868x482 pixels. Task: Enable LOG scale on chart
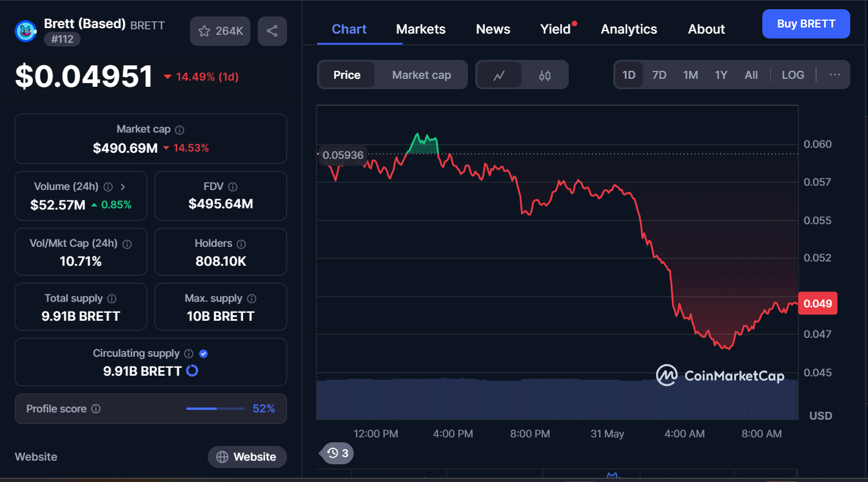pos(793,75)
